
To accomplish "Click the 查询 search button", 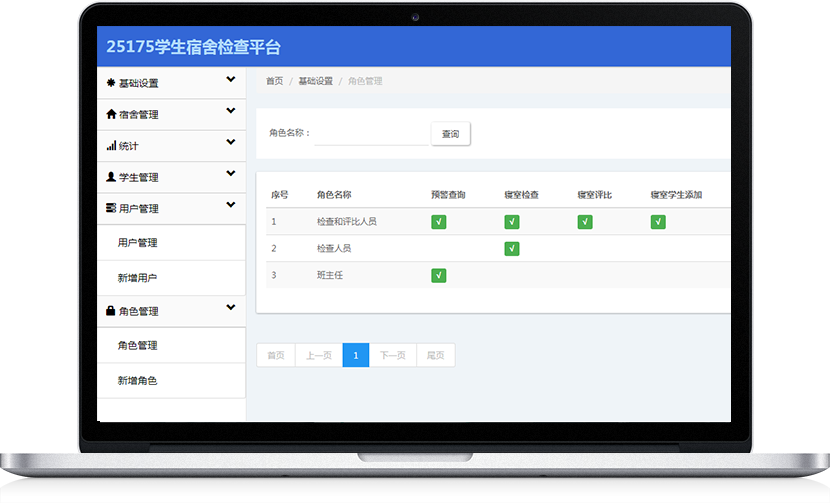I will coord(450,134).
